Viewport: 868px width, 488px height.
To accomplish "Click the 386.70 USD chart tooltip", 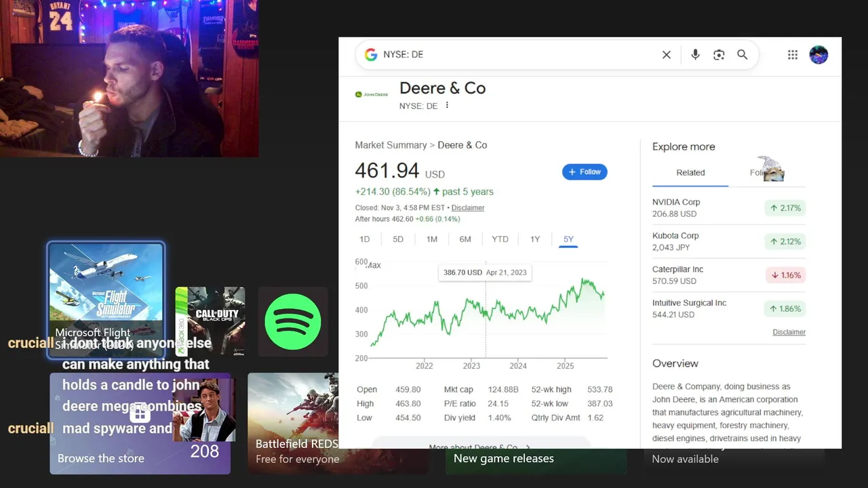I will tap(485, 272).
